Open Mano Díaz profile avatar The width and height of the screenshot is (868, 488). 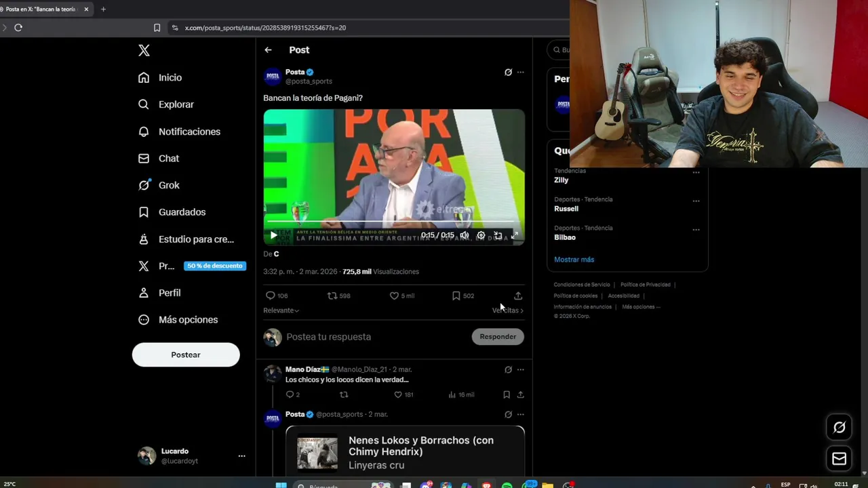coord(273,373)
